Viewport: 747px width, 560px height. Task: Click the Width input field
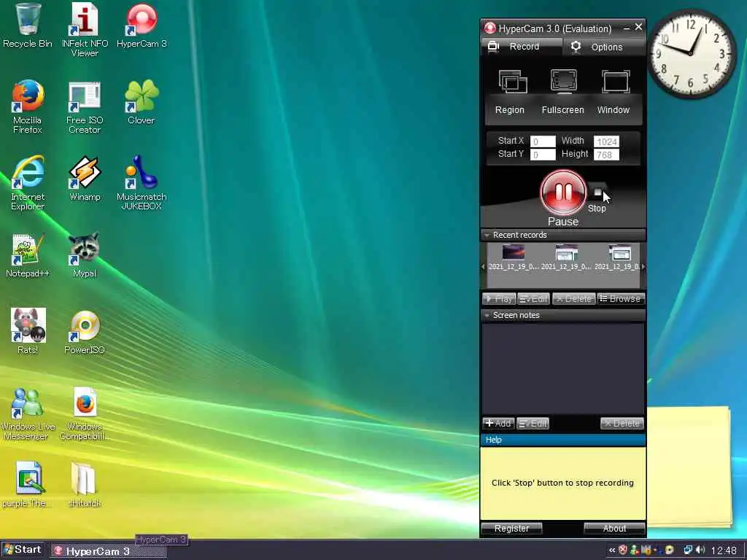606,141
